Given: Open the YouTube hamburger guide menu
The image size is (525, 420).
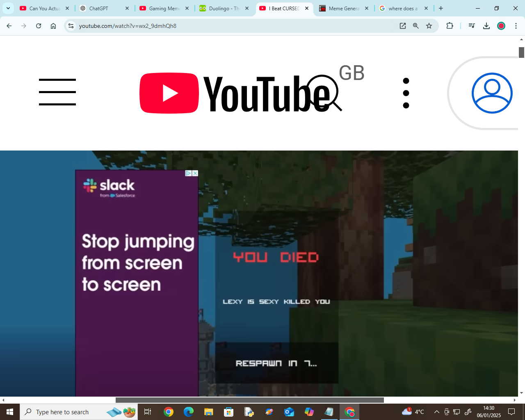Looking at the screenshot, I should (57, 92).
